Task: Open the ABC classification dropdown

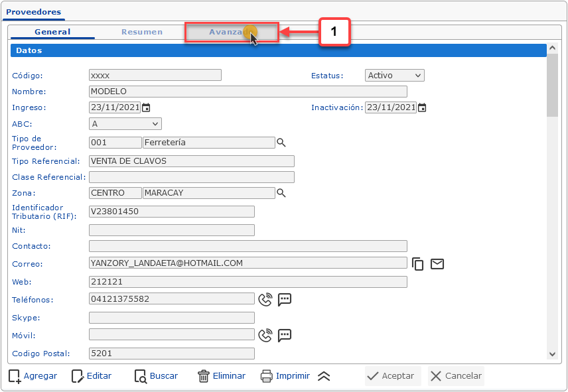Action: pyautogui.click(x=125, y=124)
